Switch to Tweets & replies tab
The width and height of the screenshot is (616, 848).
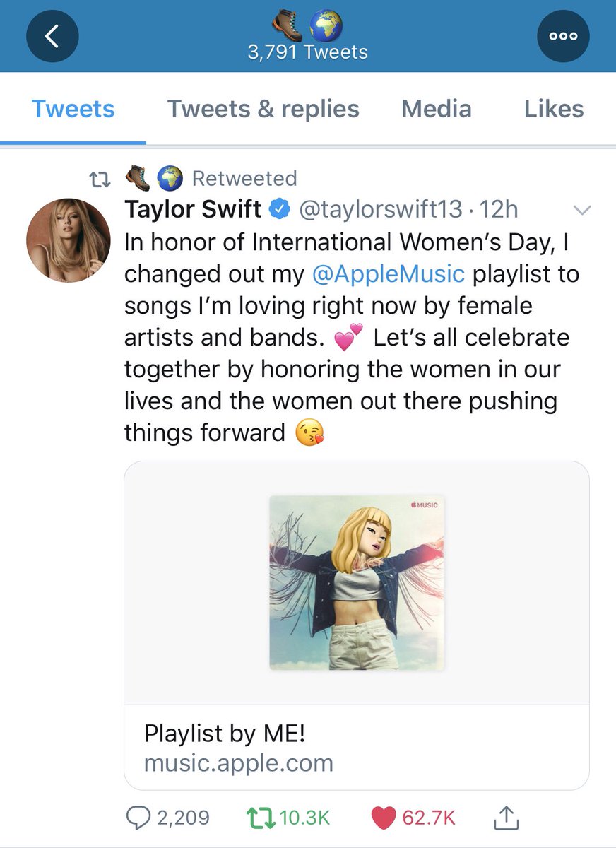point(263,110)
